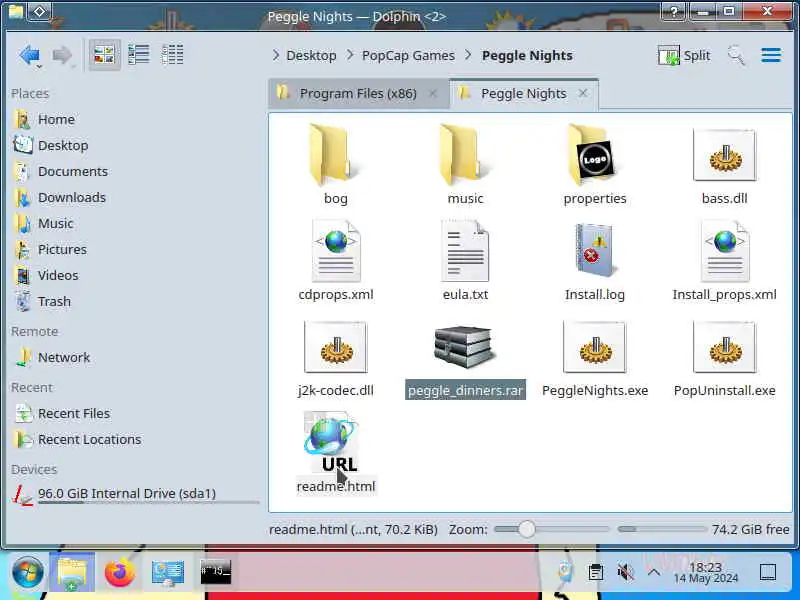Open the clipboard tray icon

click(595, 572)
